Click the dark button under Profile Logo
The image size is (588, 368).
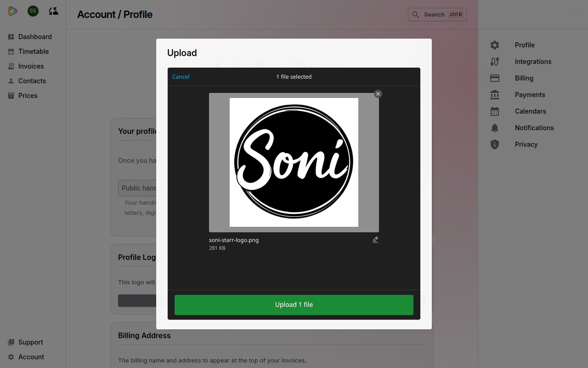tap(137, 301)
